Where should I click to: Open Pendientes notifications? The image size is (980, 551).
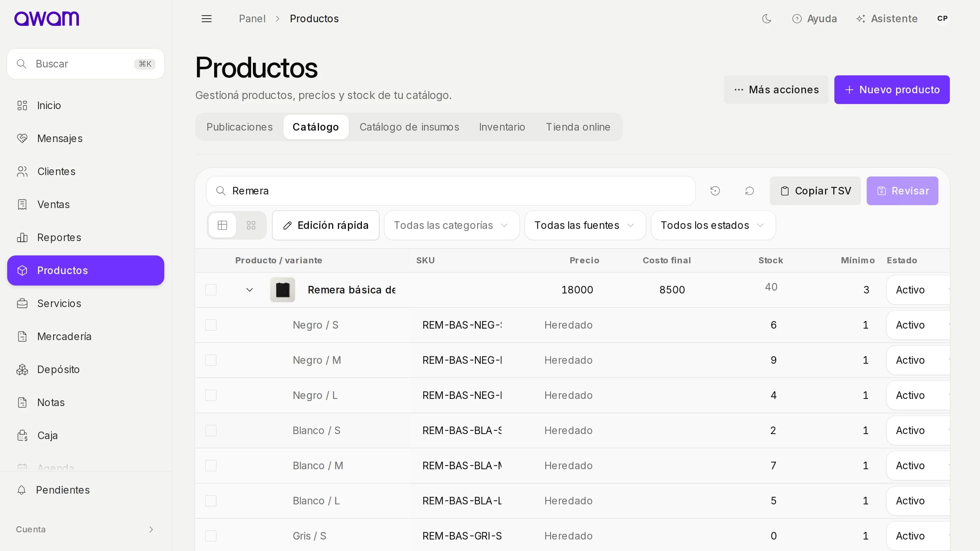point(86,490)
